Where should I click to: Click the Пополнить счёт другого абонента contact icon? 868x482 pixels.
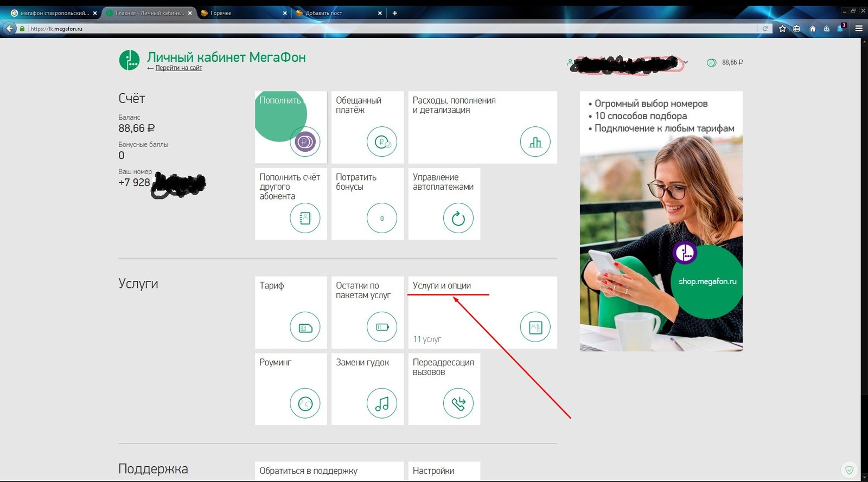pyautogui.click(x=305, y=218)
